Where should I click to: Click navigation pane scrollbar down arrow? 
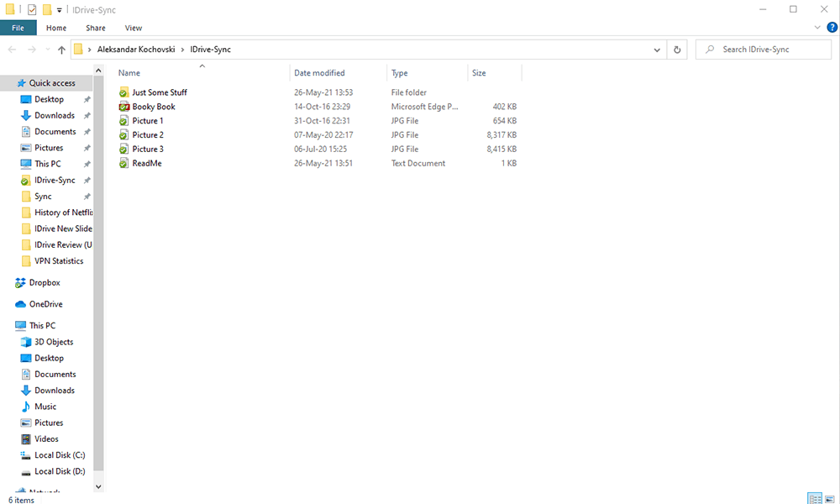[x=98, y=487]
